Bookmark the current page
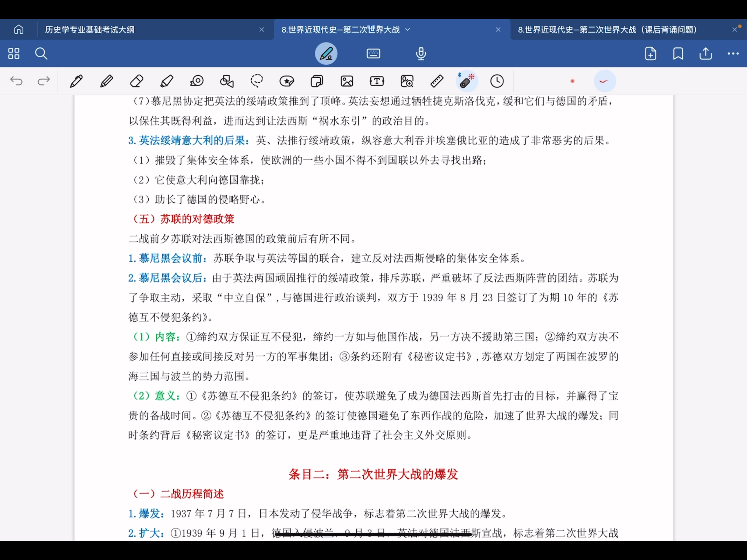This screenshot has height=560, width=747. click(678, 53)
